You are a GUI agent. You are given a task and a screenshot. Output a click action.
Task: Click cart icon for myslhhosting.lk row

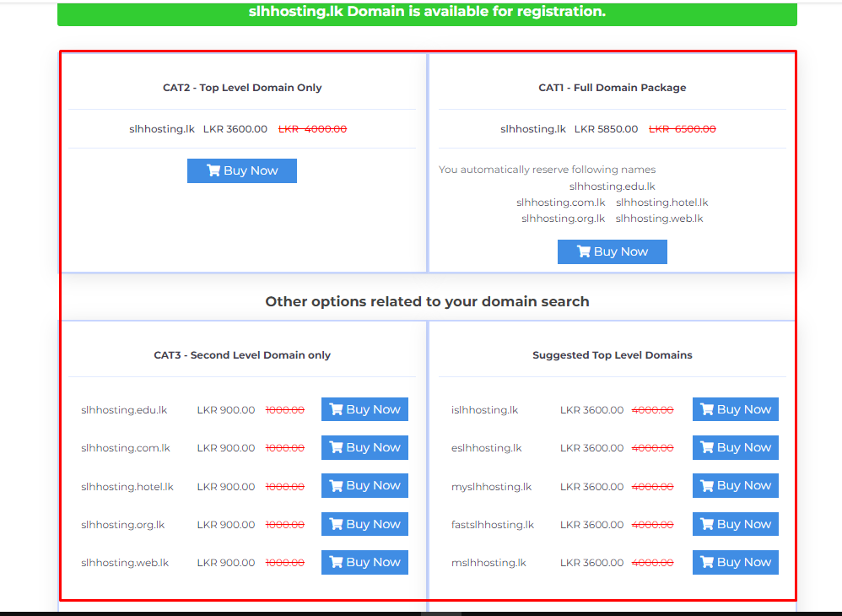tap(707, 485)
